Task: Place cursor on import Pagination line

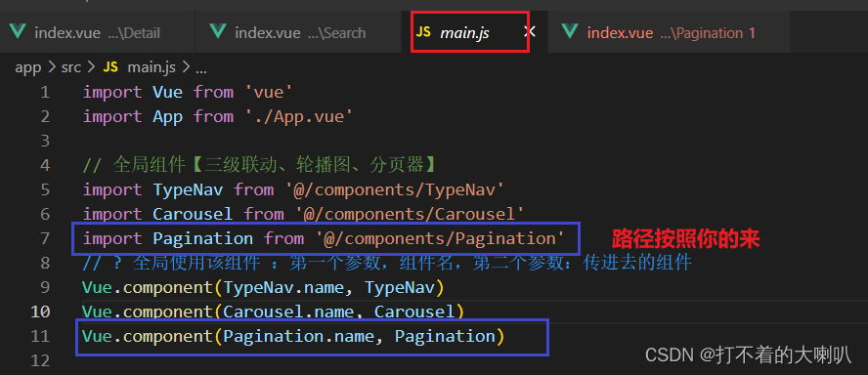Action: coord(324,239)
